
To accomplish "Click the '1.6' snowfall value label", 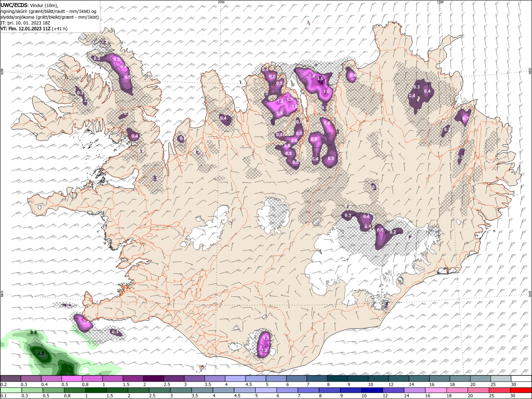I will (x=326, y=92).
